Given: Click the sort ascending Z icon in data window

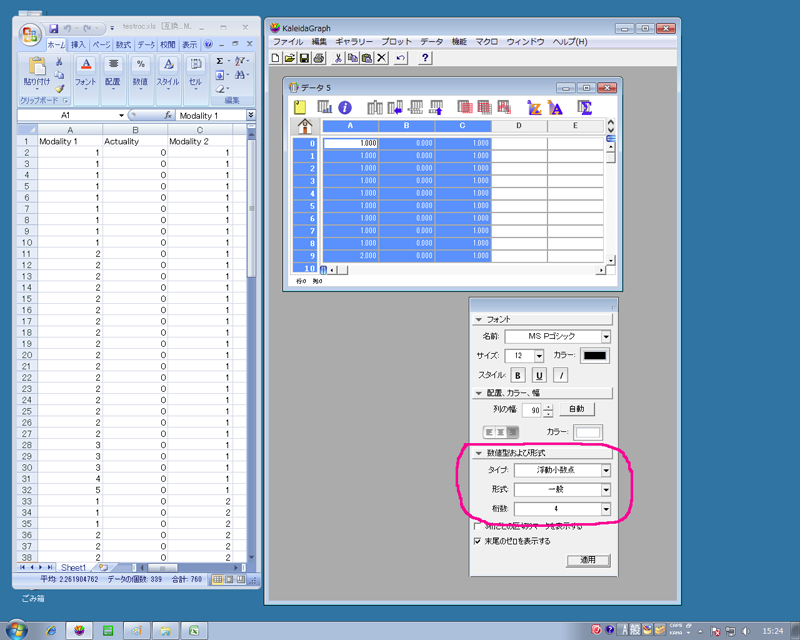Looking at the screenshot, I should click(534, 107).
